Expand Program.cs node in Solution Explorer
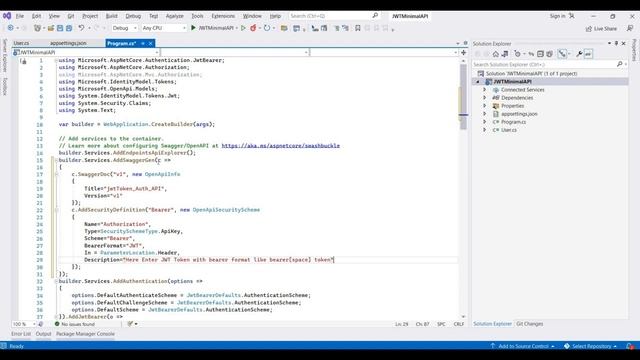This screenshot has width=640, height=360. pyautogui.click(x=485, y=122)
